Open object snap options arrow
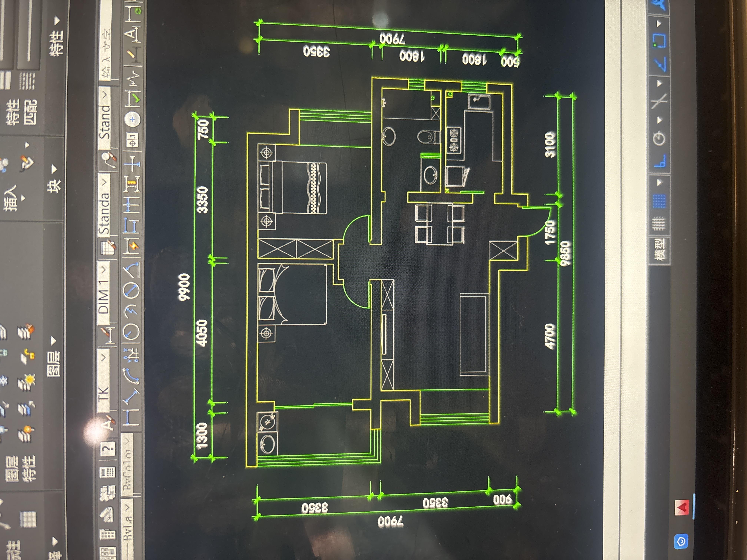 click(659, 24)
